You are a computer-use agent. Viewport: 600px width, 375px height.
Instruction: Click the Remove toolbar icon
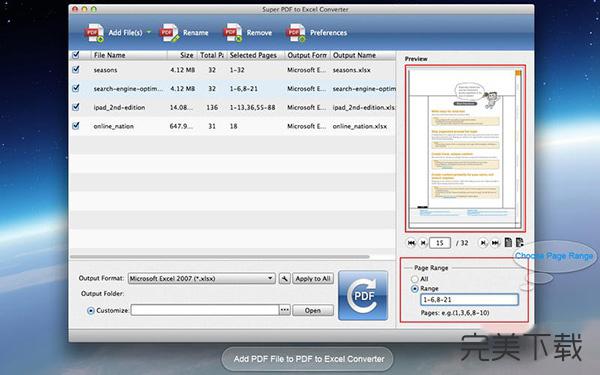click(233, 33)
